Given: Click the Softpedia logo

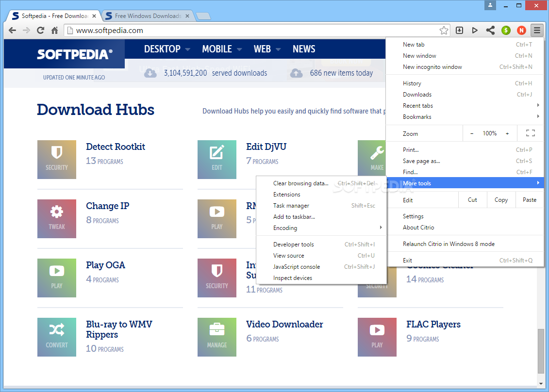Looking at the screenshot, I should [75, 54].
